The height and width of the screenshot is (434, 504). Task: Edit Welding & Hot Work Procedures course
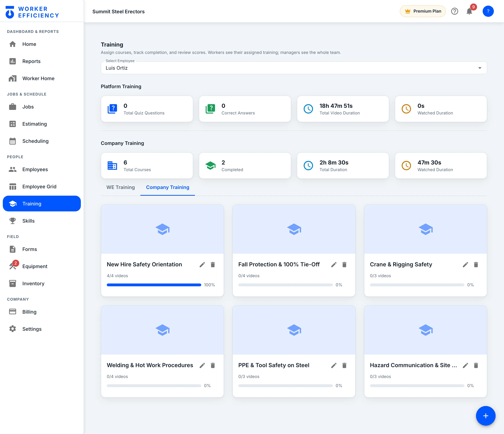[202, 365]
